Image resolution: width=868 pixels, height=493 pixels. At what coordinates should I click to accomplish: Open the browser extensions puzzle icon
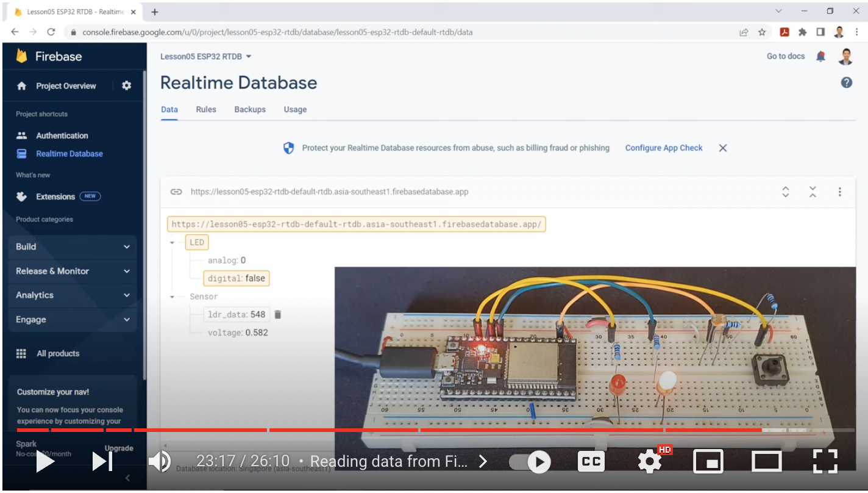tap(802, 32)
